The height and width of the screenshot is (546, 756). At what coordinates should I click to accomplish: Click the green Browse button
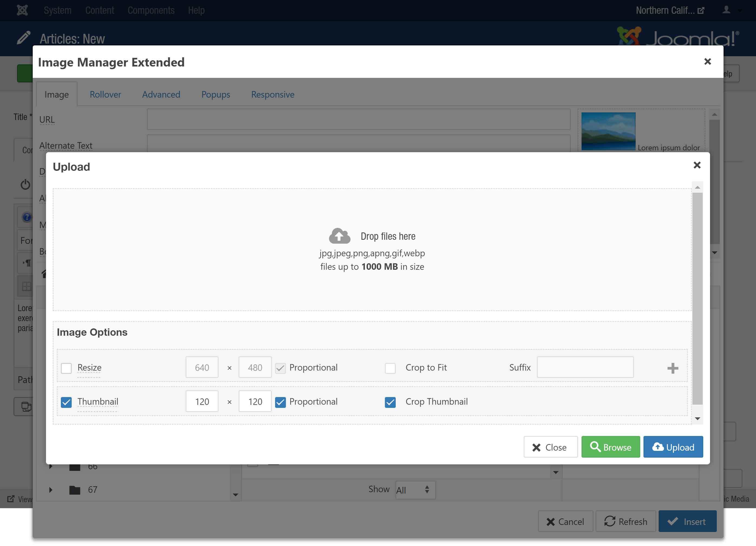(610, 447)
